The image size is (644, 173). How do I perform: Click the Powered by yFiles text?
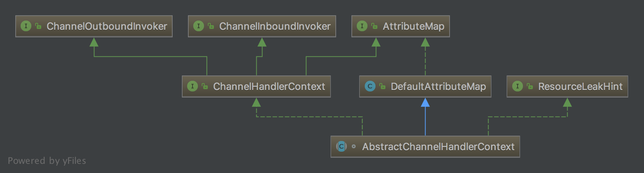tap(47, 161)
